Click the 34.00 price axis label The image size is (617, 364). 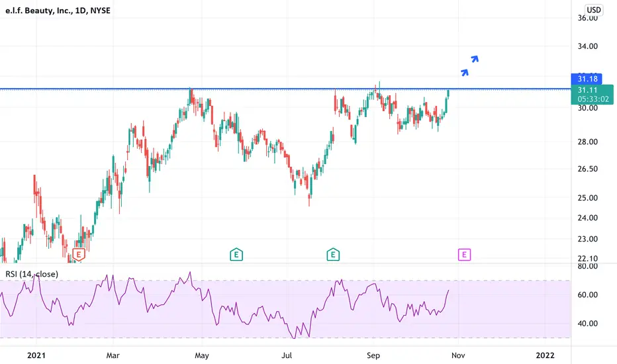(x=587, y=46)
